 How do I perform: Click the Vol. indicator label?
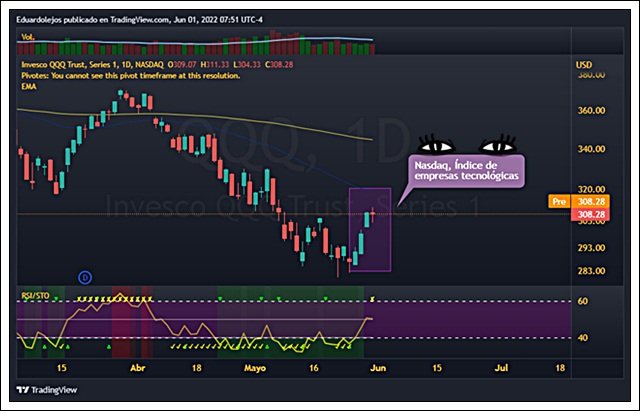pos(28,37)
